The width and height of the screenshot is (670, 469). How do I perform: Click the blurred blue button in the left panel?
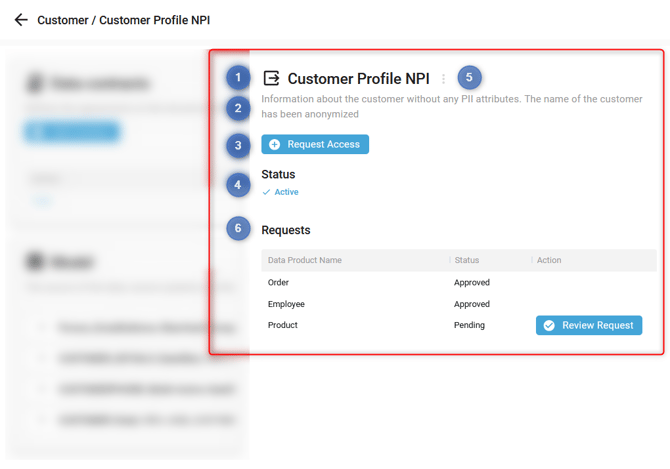tap(72, 132)
